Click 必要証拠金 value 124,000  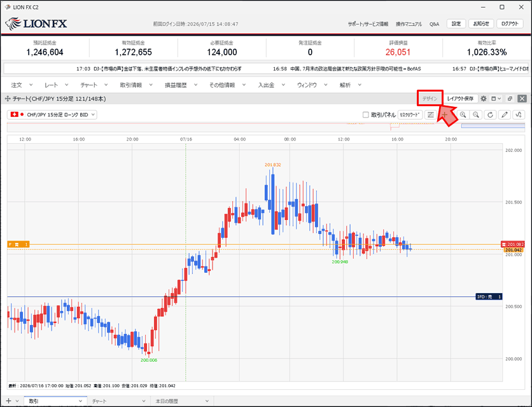222,52
